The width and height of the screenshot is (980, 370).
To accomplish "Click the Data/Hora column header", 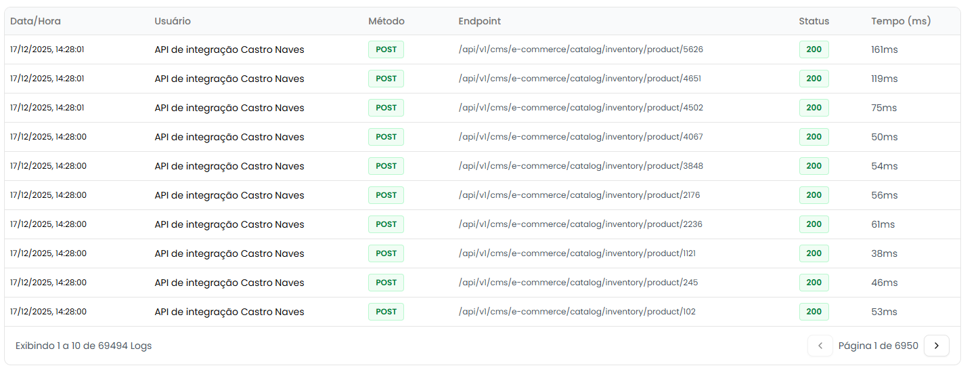I will coord(35,21).
